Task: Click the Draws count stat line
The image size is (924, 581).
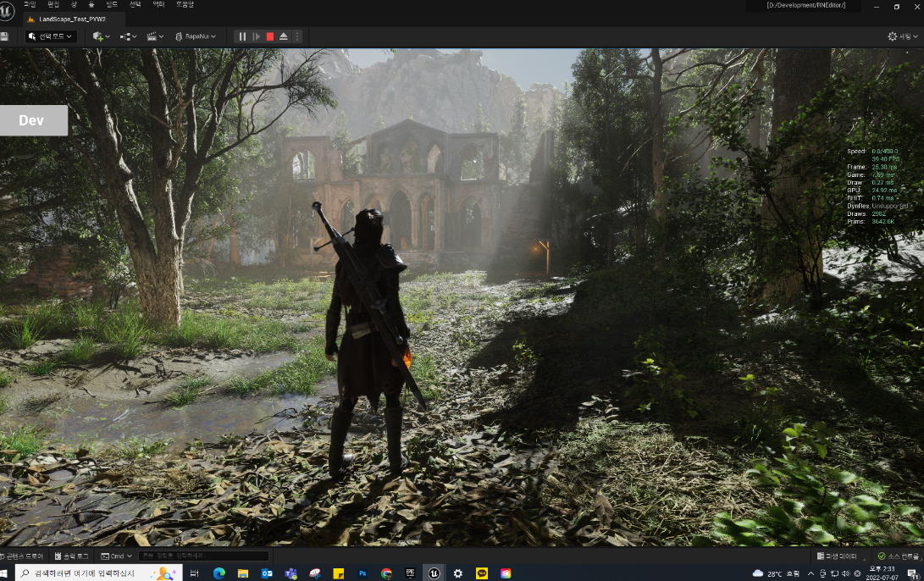Action: pyautogui.click(x=867, y=214)
